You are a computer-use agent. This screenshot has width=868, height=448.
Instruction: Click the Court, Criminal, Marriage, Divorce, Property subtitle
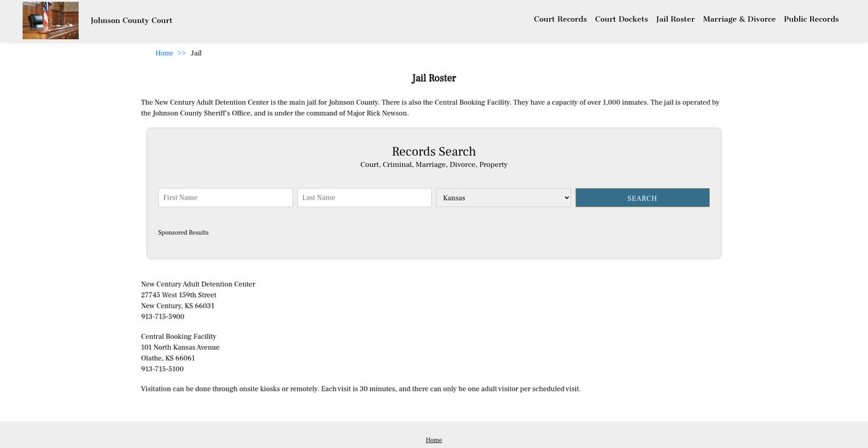click(x=434, y=165)
